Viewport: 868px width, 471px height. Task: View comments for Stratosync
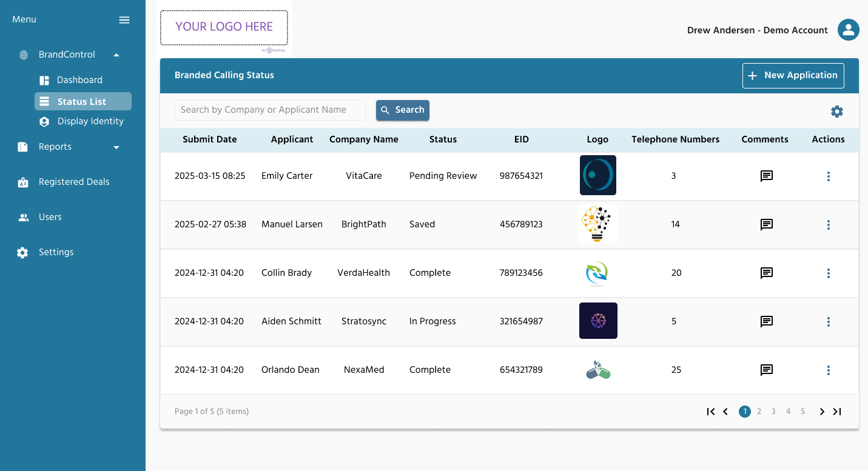[767, 322]
